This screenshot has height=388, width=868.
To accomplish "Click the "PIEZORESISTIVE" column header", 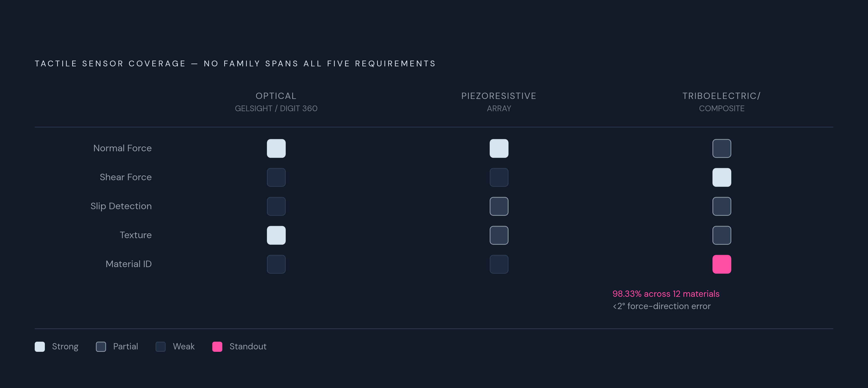I will point(499,96).
